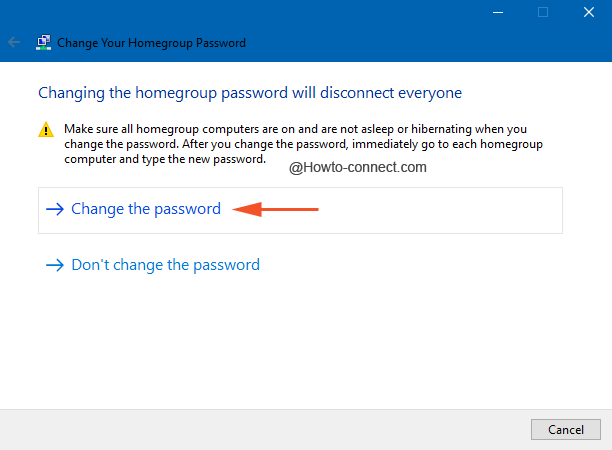Click the Homegroup icon beside the title
This screenshot has width=612, height=450.
(43, 43)
